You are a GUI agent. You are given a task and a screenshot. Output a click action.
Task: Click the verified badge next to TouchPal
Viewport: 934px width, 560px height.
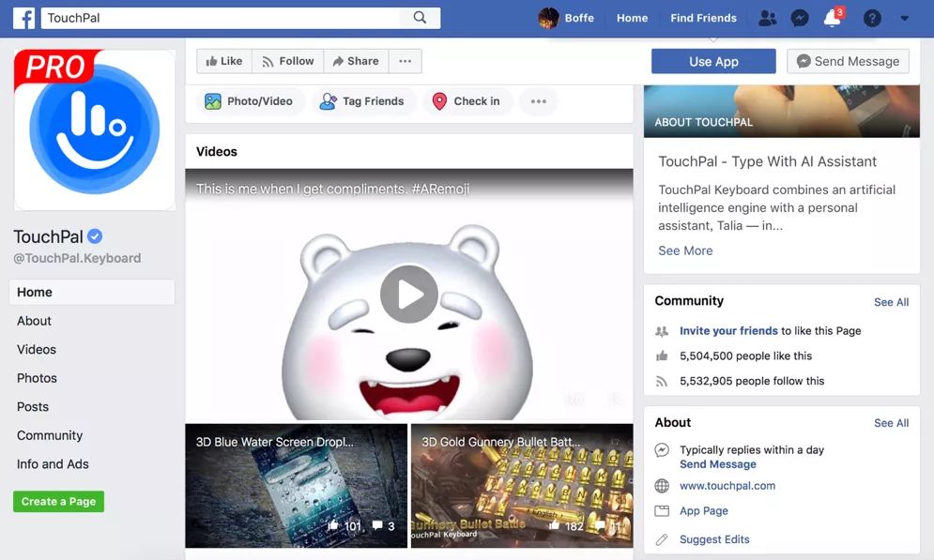(95, 236)
